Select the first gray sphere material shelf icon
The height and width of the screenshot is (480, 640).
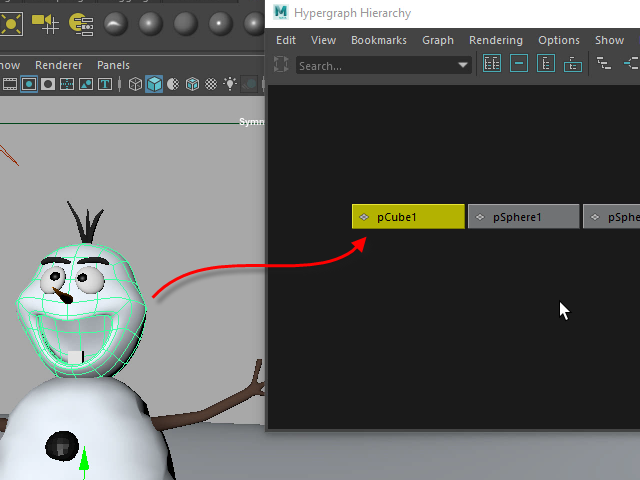tap(117, 22)
